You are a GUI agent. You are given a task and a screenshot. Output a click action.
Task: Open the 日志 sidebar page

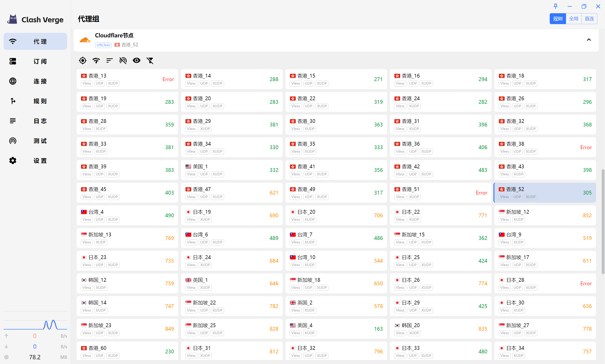click(35, 121)
